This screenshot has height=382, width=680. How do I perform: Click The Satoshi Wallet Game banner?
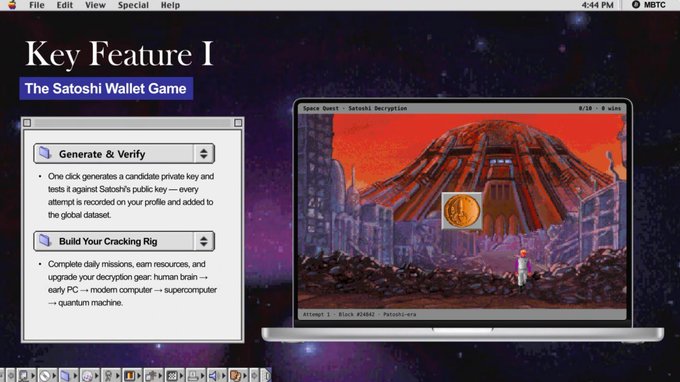pyautogui.click(x=106, y=88)
